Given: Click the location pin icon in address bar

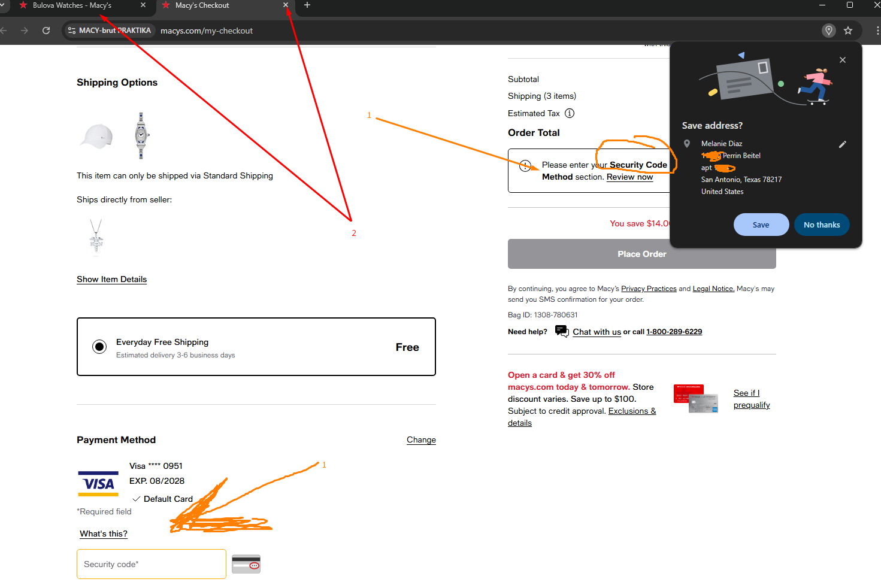Looking at the screenshot, I should click(x=829, y=31).
